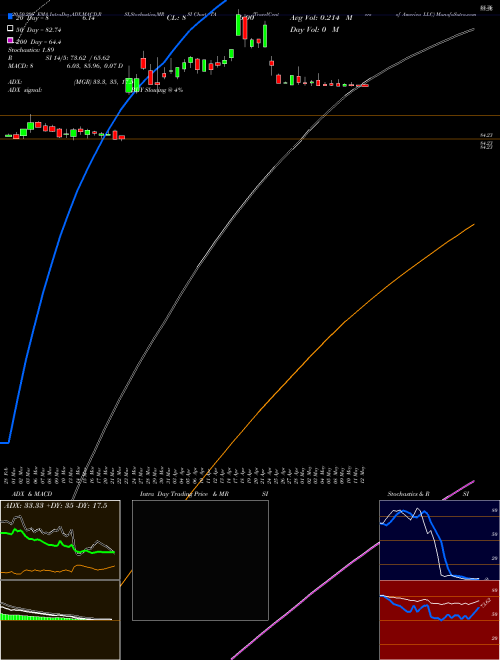500x660 pixels.
Task: Click the 'Stochastics & RSI' panel title
Action: pyautogui.click(x=428, y=494)
